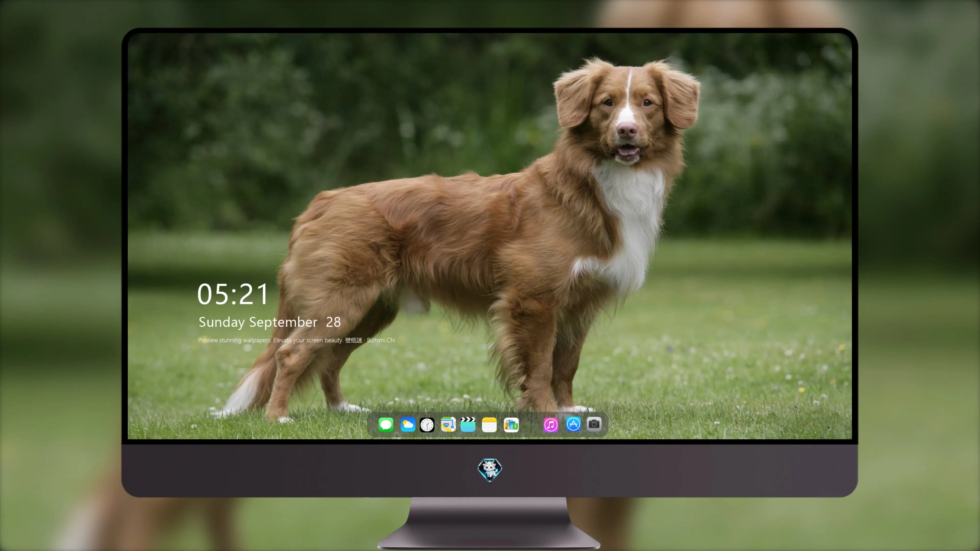
Task: Click the 05:21 clock display
Action: (x=233, y=294)
